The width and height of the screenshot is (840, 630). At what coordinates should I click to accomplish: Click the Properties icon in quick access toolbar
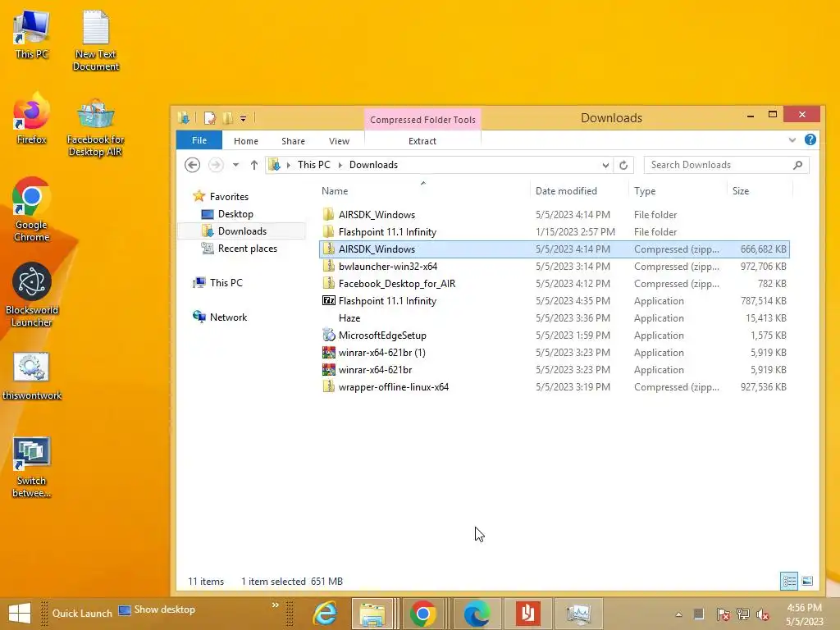point(209,118)
